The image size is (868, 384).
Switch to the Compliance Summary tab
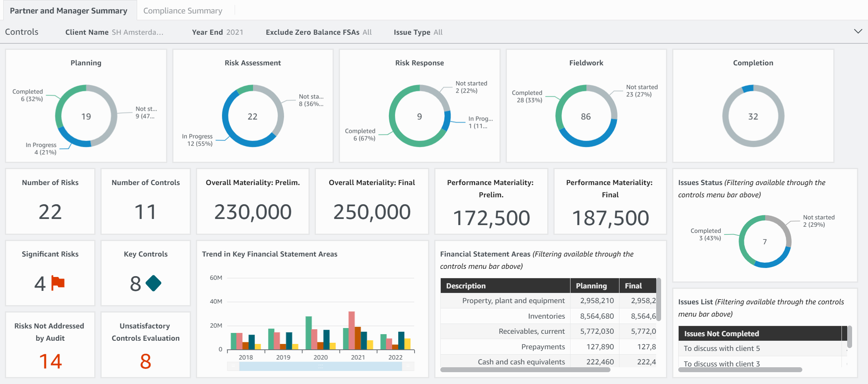(x=182, y=11)
